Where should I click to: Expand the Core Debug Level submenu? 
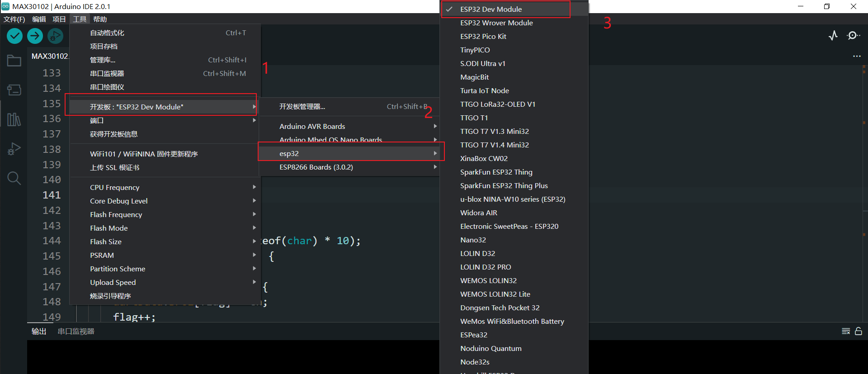(x=165, y=201)
